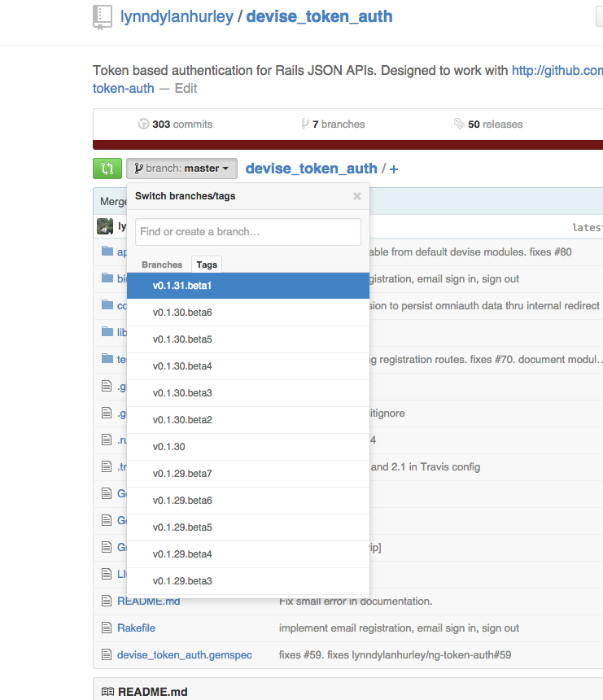Viewport: 603px width, 700px height.
Task: Select tag v0.1.29.beta5
Action: point(248,527)
